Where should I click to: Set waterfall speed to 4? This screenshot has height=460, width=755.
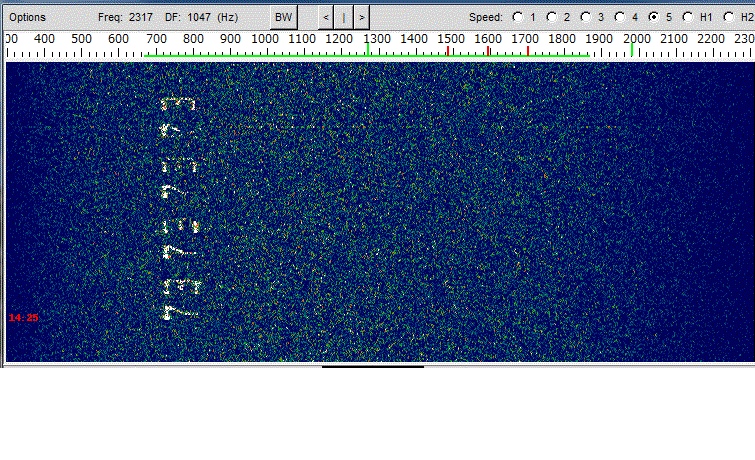[619, 17]
